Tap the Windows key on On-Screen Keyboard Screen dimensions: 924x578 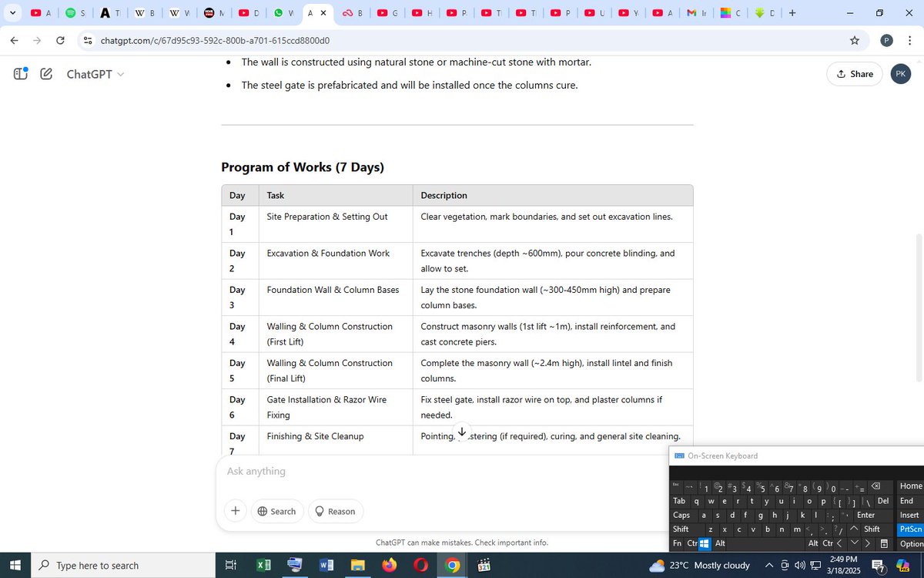click(704, 543)
